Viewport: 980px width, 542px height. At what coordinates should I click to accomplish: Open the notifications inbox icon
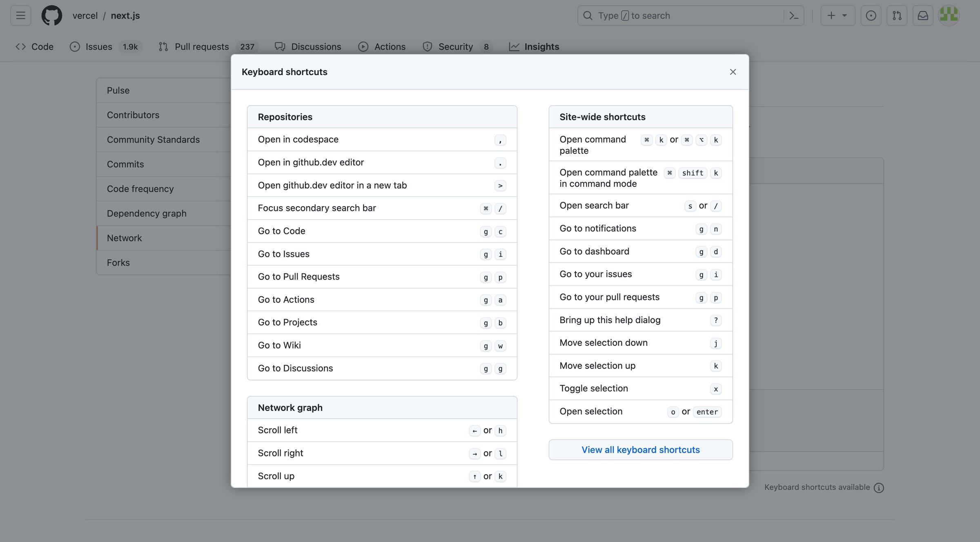point(923,16)
